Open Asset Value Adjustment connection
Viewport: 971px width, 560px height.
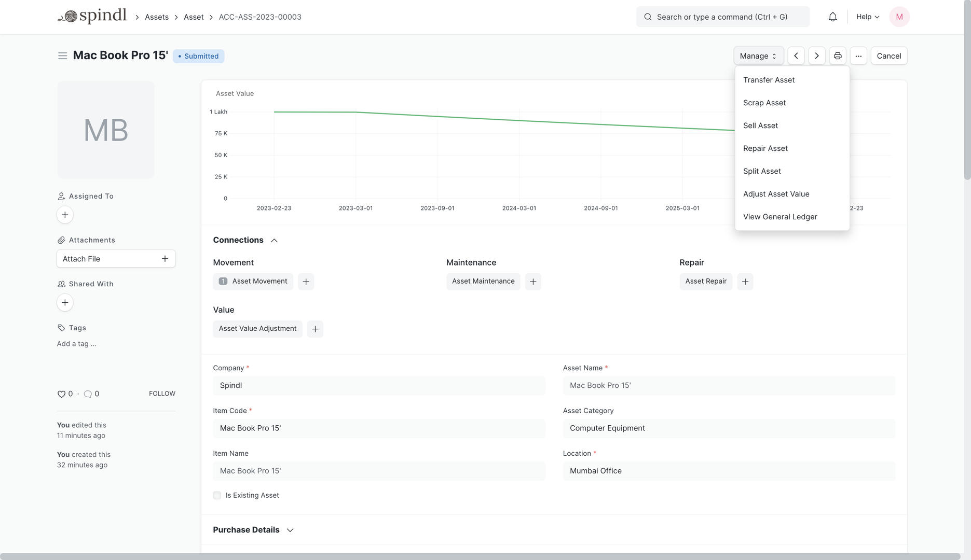[x=257, y=329]
